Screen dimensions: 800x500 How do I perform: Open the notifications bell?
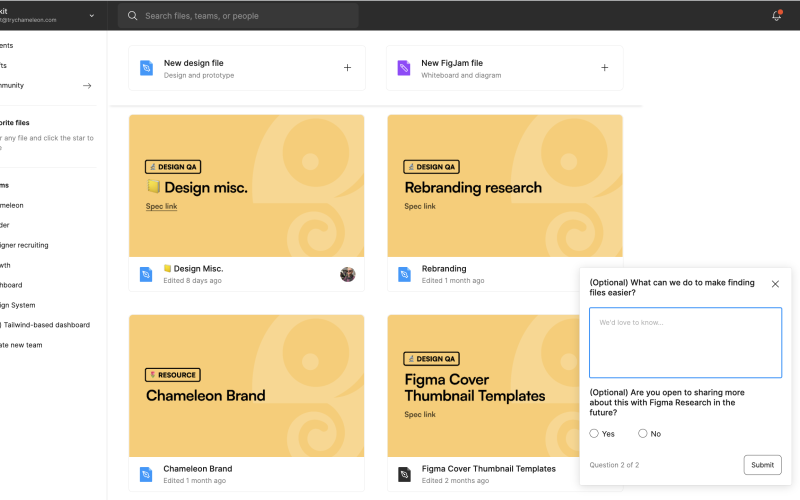tap(777, 16)
